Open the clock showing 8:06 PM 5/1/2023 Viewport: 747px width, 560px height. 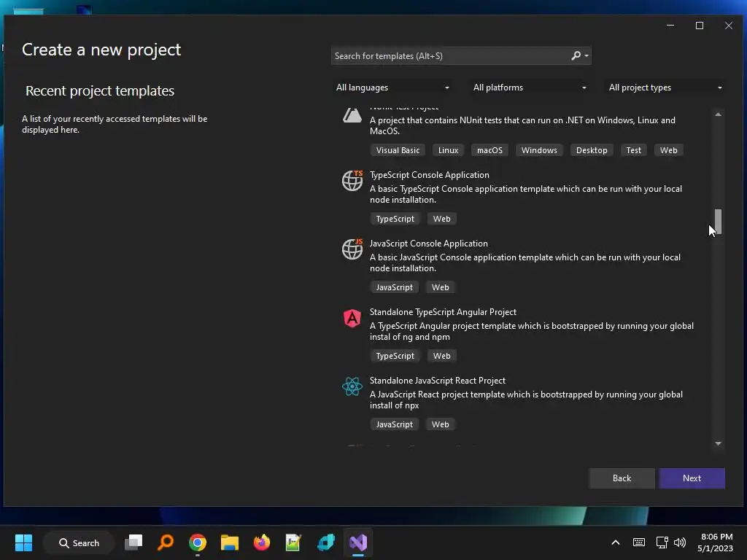pyautogui.click(x=716, y=542)
